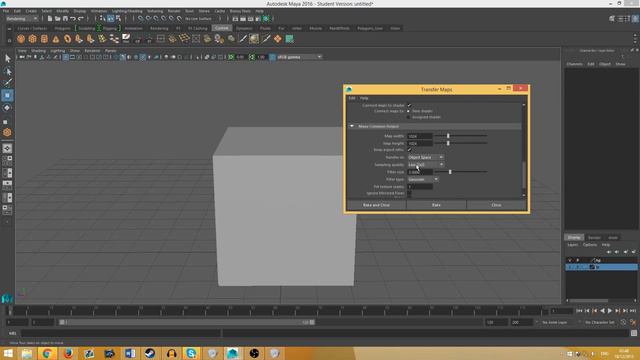The image size is (640, 360).
Task: Open a scene using folder icon
Action: pos(58,18)
